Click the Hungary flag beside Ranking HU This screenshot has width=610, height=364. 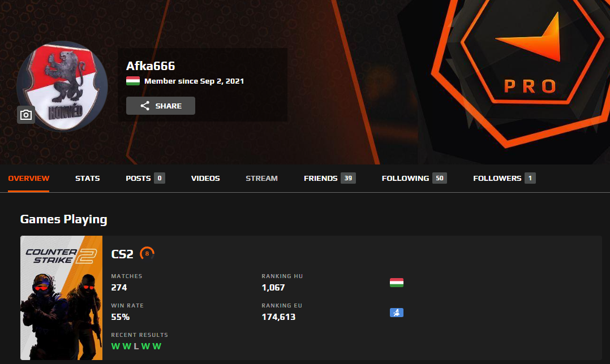coord(397,283)
